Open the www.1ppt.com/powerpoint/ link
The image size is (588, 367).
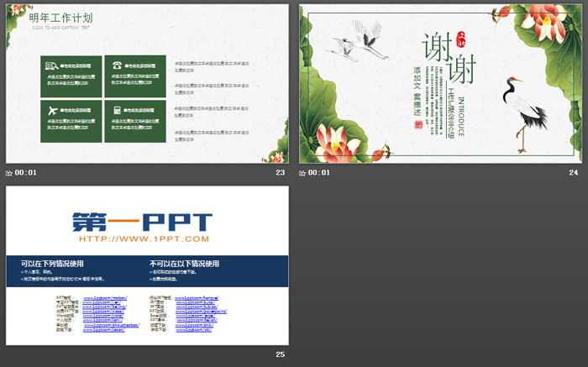[201, 312]
